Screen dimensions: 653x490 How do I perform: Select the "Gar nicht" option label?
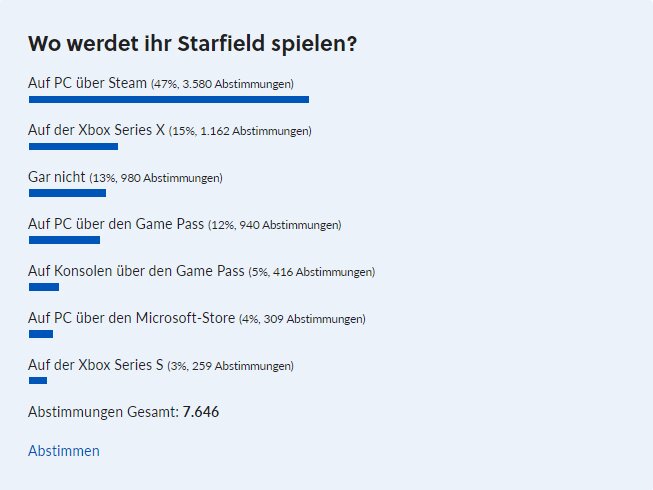57,177
